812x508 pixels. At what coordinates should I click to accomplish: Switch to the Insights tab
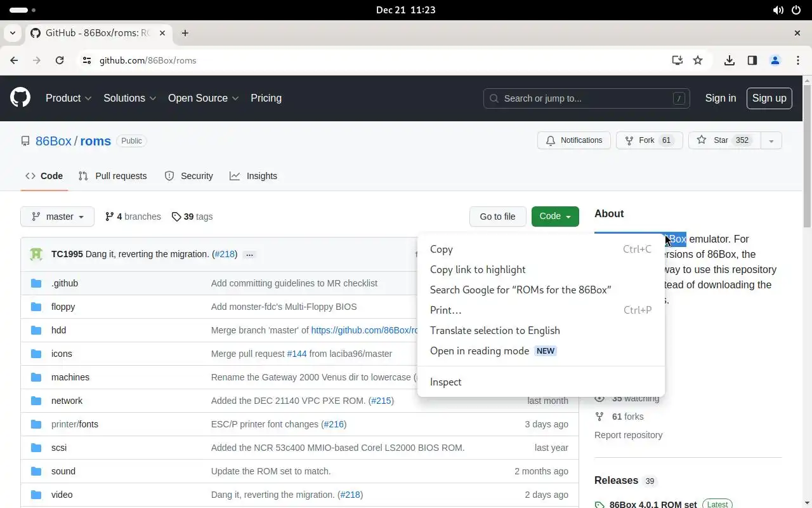[x=253, y=176]
